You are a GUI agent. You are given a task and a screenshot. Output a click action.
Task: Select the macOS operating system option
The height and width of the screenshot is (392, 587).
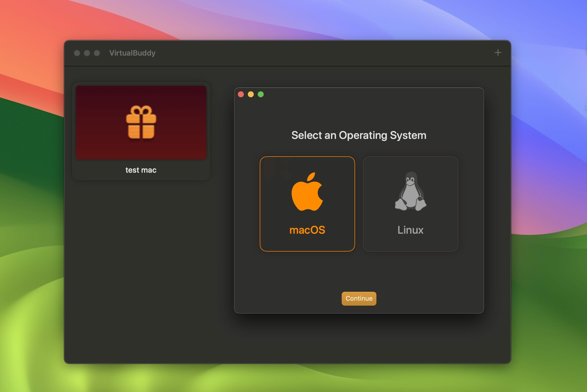click(x=307, y=204)
